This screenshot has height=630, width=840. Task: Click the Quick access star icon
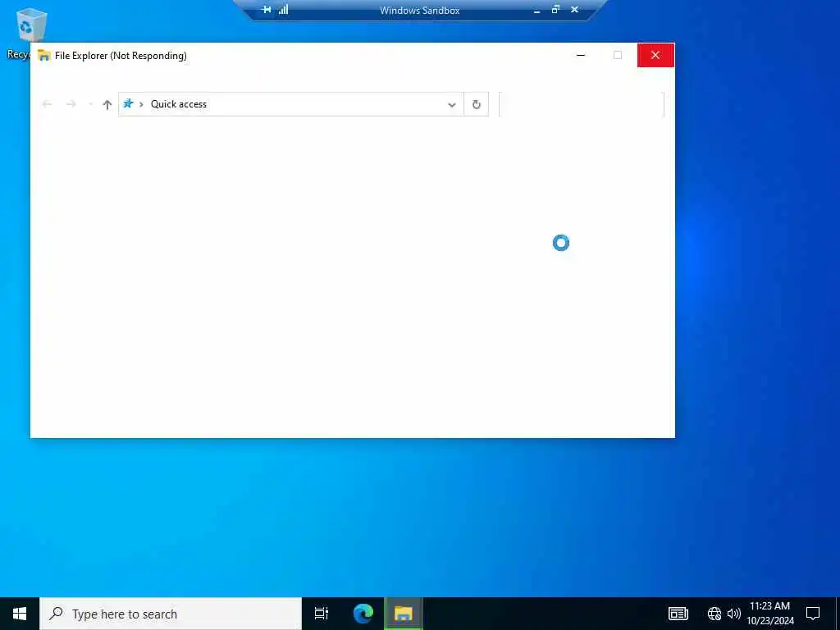click(x=128, y=103)
